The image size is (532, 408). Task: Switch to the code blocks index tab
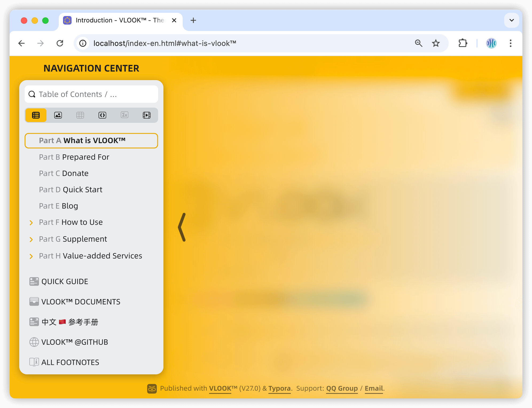point(102,115)
